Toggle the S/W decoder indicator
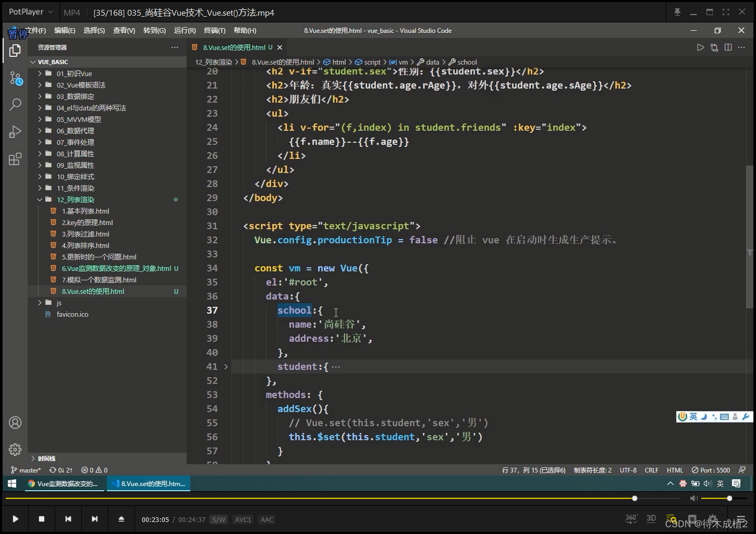This screenshot has width=756, height=534. (219, 519)
